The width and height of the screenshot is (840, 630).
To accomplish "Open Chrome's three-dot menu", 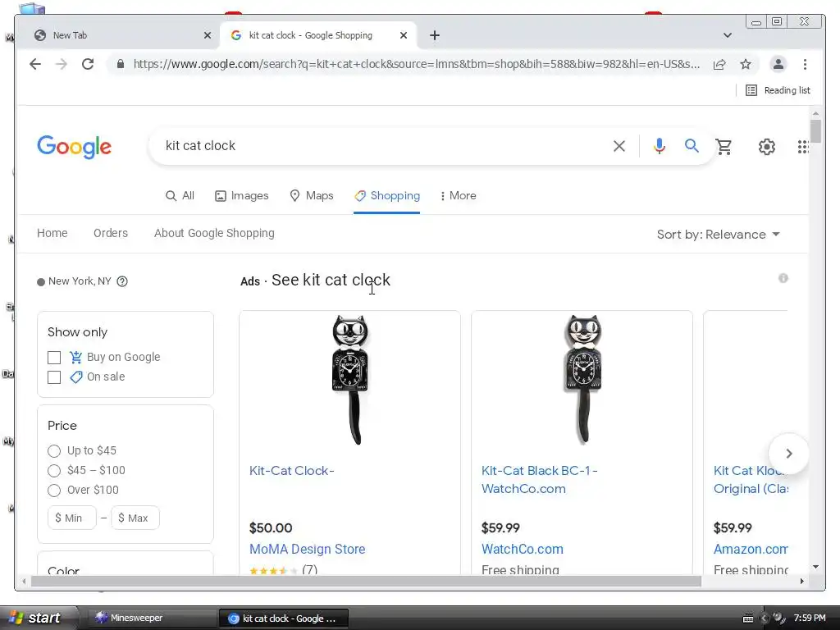I will point(805,64).
